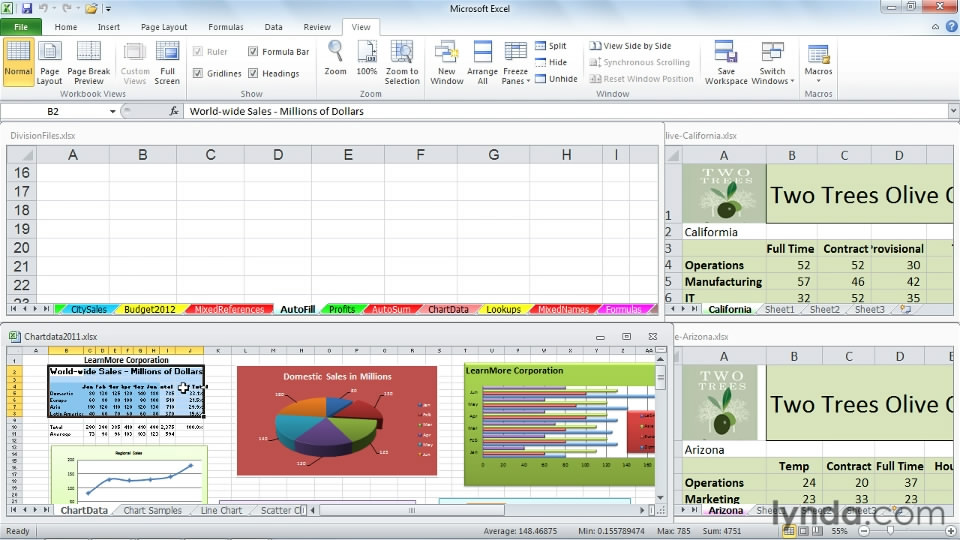Click zoom in plus in status bar
960x540 pixels.
coord(951,531)
